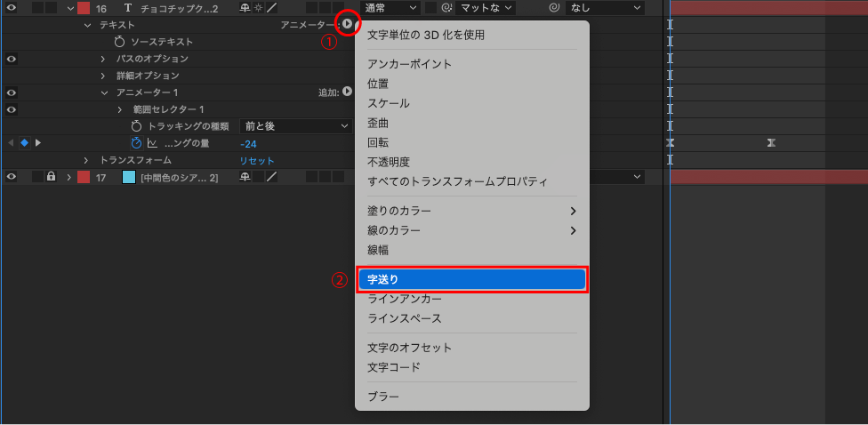Toggle the トラッキングの種類 stopwatch

(137, 125)
